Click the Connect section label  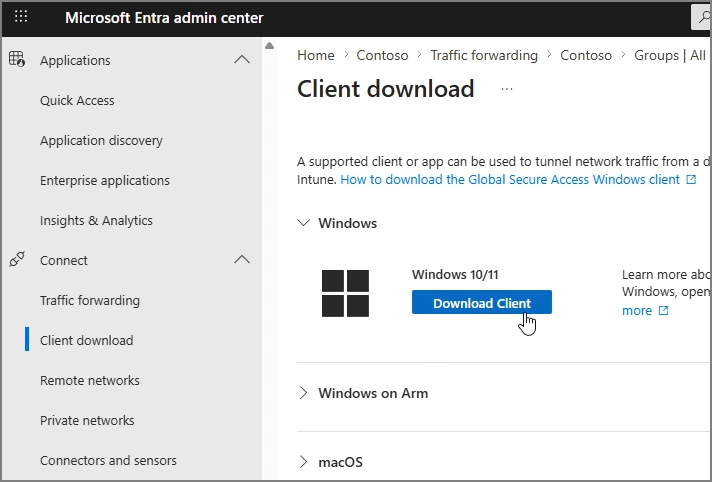click(64, 260)
